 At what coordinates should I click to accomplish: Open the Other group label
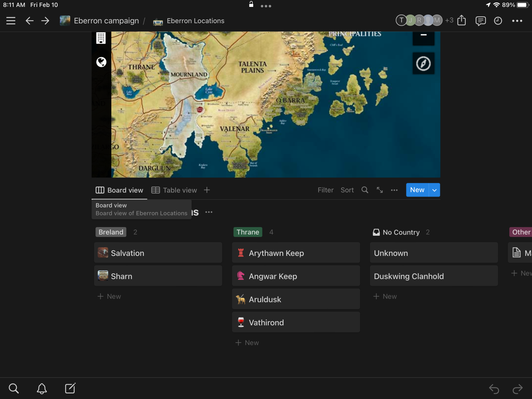[521, 232]
